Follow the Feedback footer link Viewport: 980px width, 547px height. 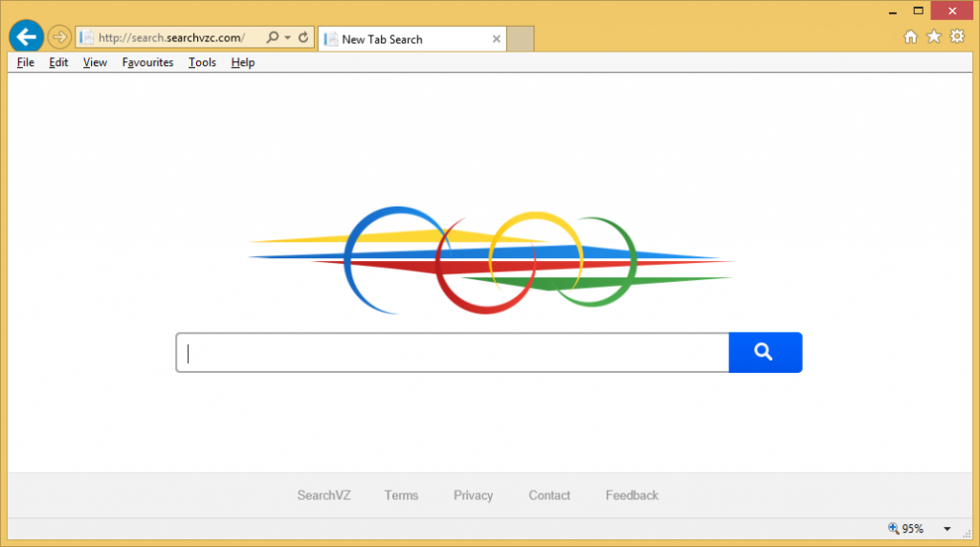click(x=632, y=495)
